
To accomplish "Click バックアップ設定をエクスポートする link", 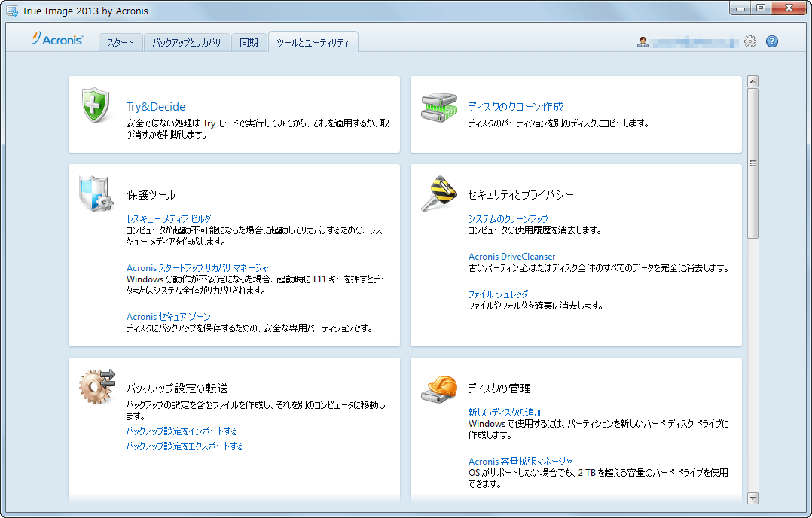I will coord(185,446).
